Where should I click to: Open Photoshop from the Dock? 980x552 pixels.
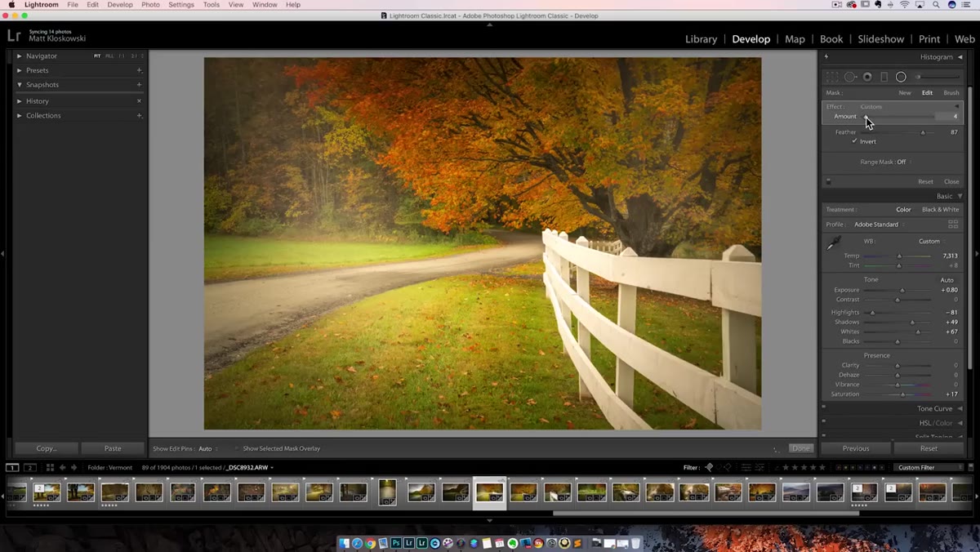coord(396,543)
